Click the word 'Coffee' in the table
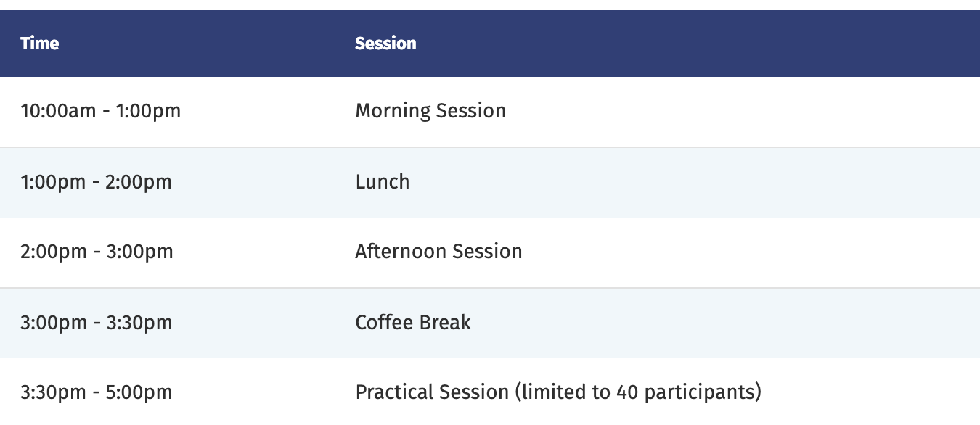The height and width of the screenshot is (425, 980). tap(382, 322)
